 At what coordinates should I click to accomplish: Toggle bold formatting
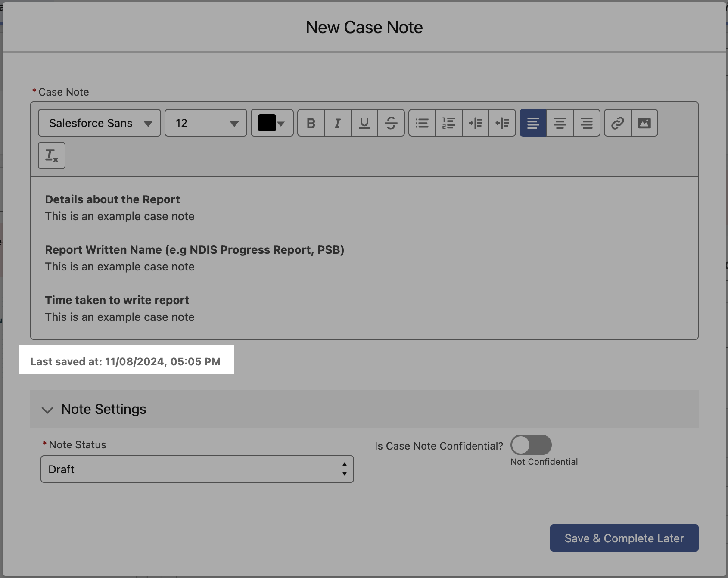tap(311, 123)
